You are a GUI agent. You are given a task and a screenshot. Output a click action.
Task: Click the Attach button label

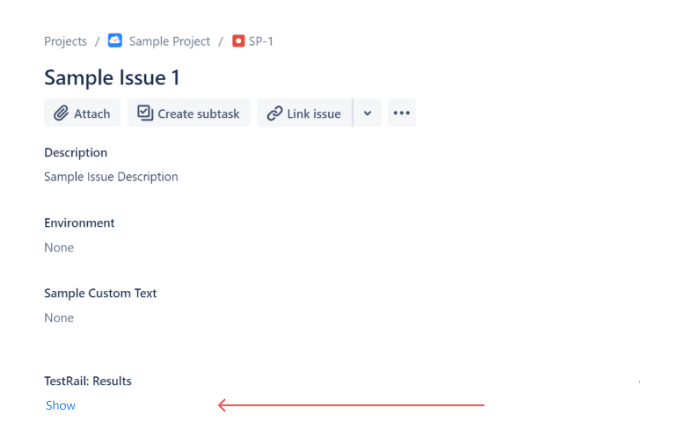[92, 114]
